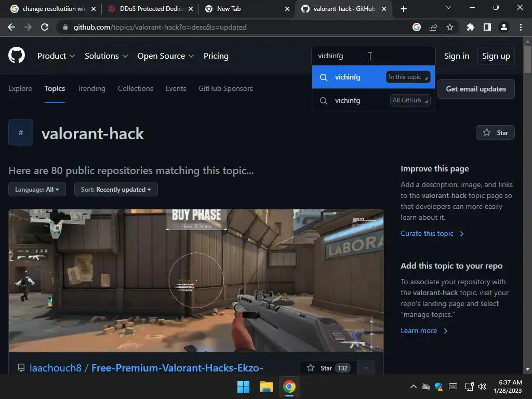Image resolution: width=532 pixels, height=399 pixels.
Task: Star the Free-Premium-Valorant-Hacks repository
Action: pos(329,368)
